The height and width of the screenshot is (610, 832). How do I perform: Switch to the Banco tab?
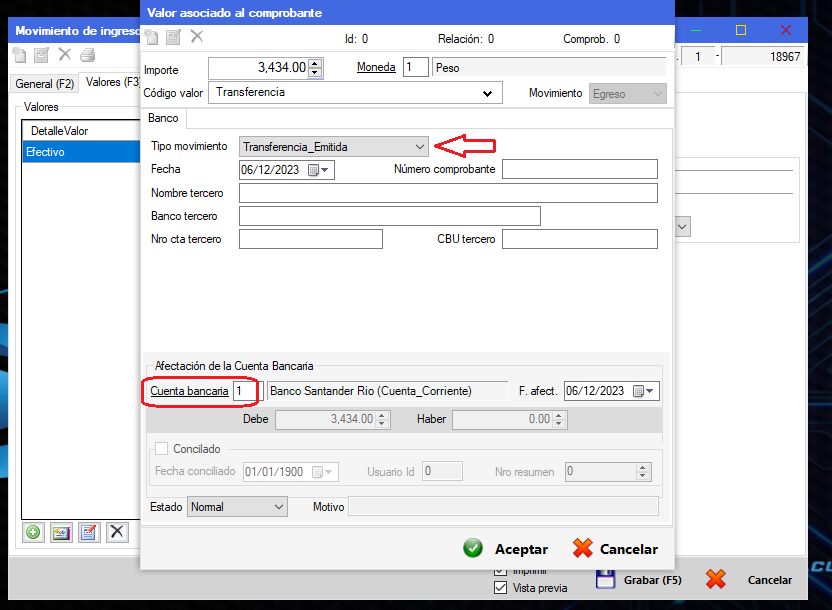click(163, 118)
